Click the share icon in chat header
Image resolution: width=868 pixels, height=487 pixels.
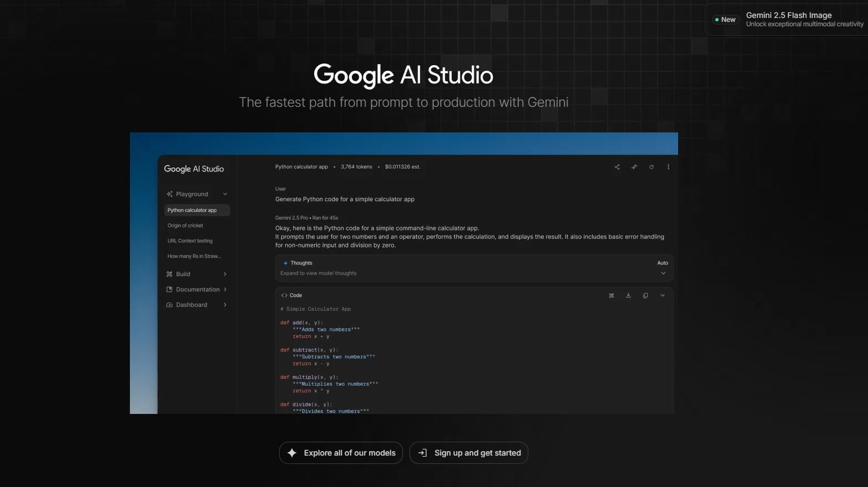point(617,167)
